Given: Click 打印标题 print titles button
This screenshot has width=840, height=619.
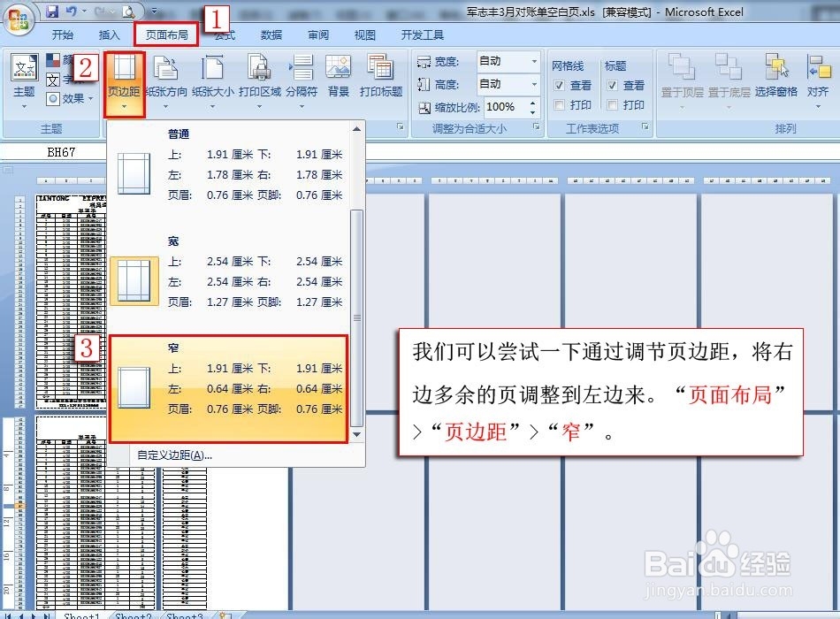Looking at the screenshot, I should coord(381,76).
